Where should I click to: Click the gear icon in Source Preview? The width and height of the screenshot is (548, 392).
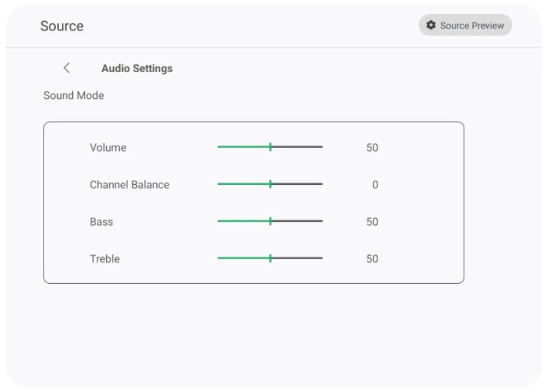click(x=431, y=25)
